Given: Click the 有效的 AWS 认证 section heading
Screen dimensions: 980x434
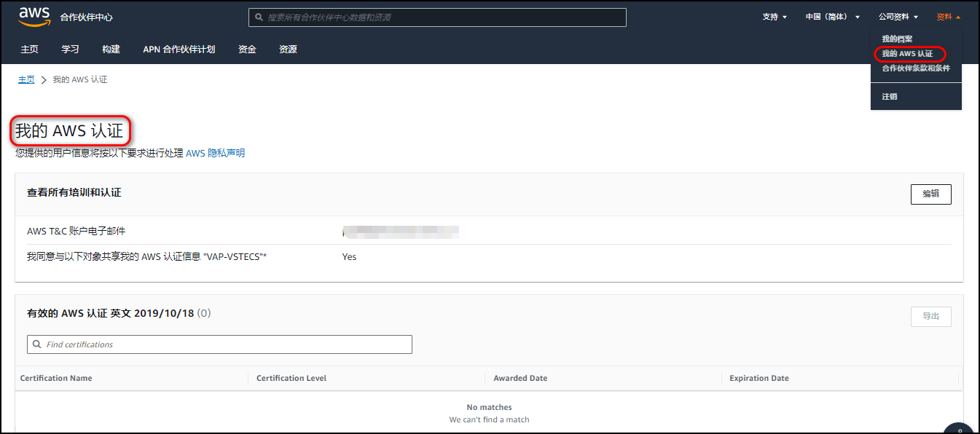Looking at the screenshot, I should point(119,313).
